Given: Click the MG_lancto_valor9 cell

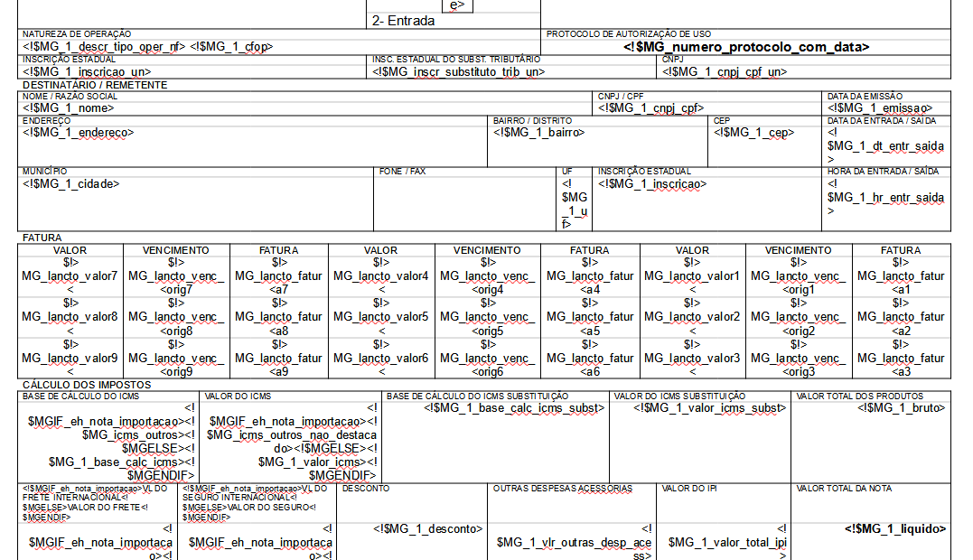Looking at the screenshot, I should (x=70, y=359).
